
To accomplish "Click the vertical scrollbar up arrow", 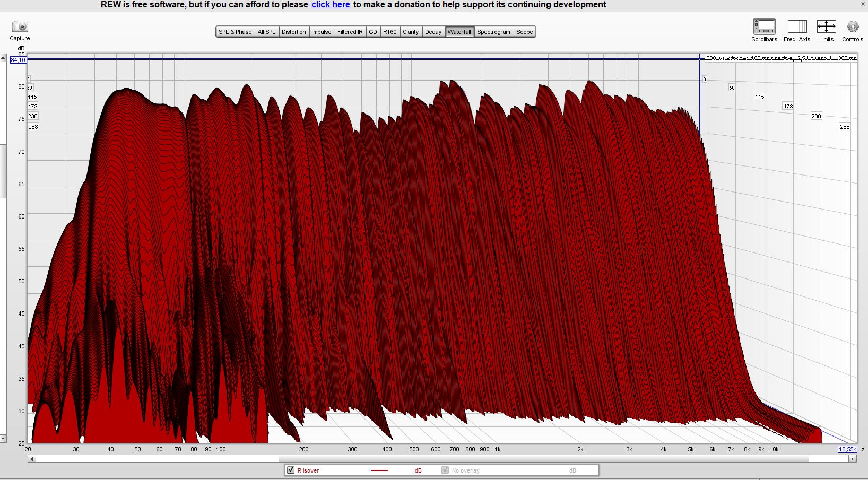I will pos(3,58).
